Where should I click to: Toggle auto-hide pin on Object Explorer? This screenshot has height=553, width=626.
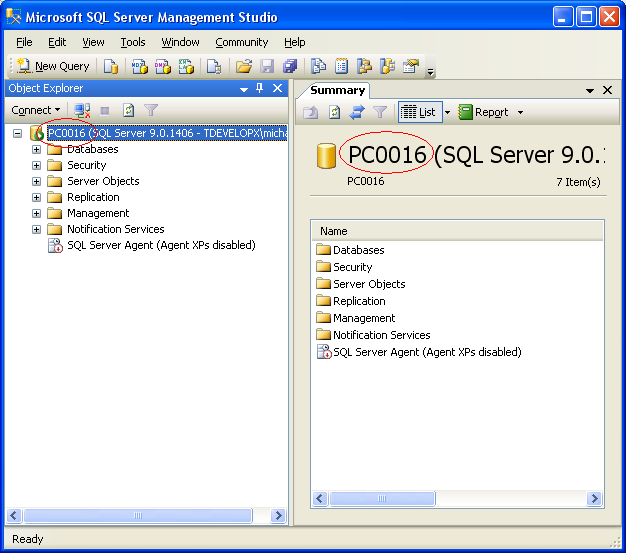tap(260, 88)
